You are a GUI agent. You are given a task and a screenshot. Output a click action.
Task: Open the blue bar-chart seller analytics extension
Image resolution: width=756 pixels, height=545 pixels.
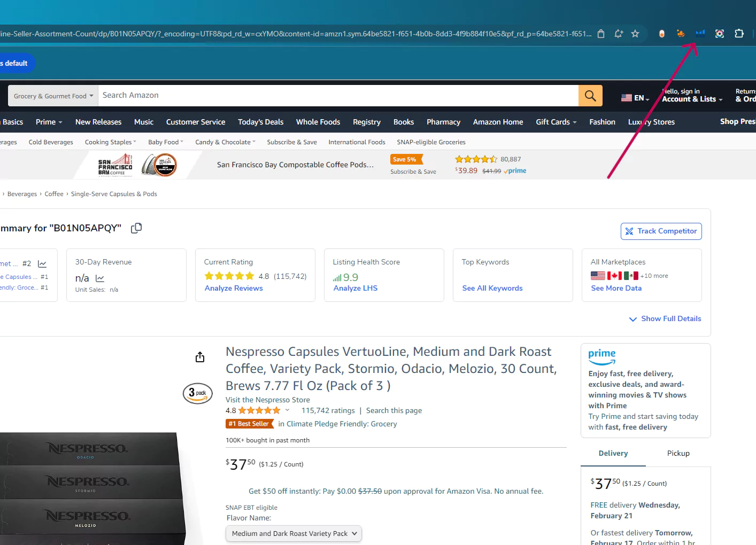700,33
